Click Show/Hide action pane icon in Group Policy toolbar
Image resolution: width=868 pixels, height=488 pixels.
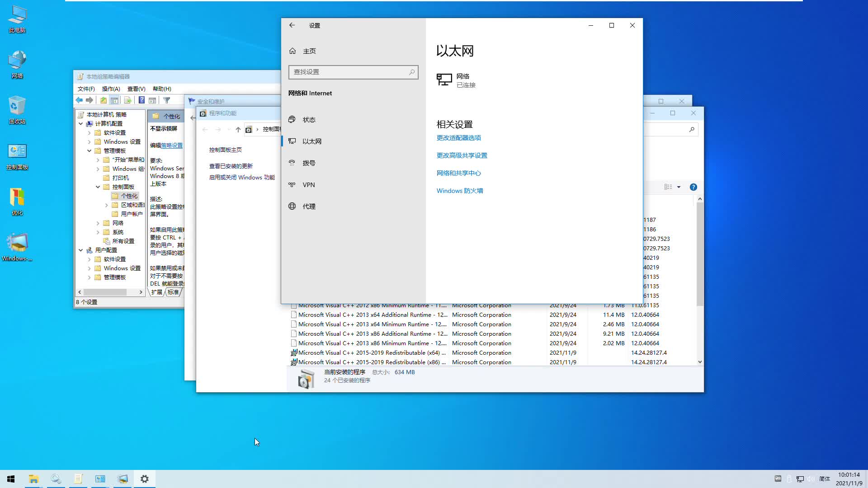point(152,100)
